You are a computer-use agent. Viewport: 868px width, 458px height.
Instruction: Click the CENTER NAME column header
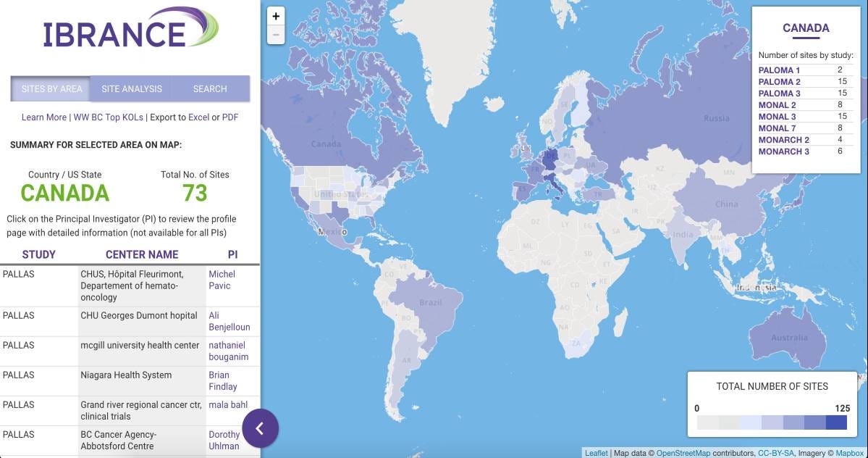pyautogui.click(x=142, y=255)
